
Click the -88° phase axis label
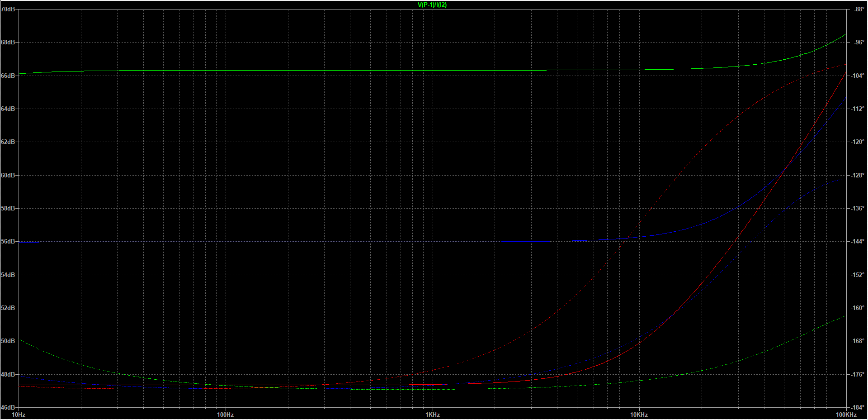point(859,9)
